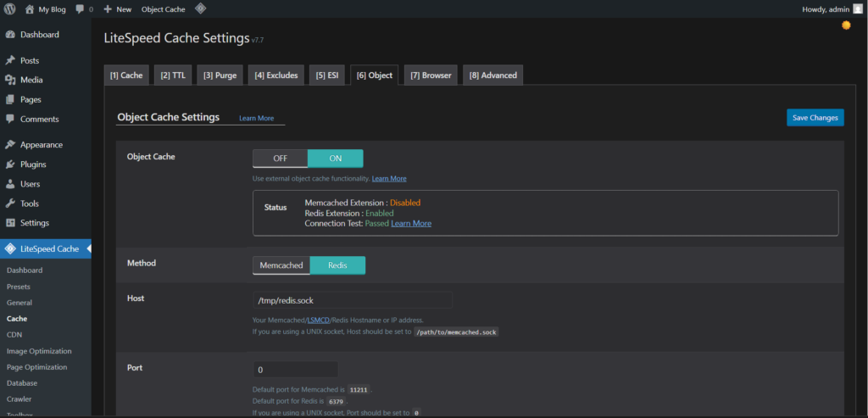The image size is (868, 418).
Task: Click the Disabled Memcached status text
Action: [x=405, y=203]
